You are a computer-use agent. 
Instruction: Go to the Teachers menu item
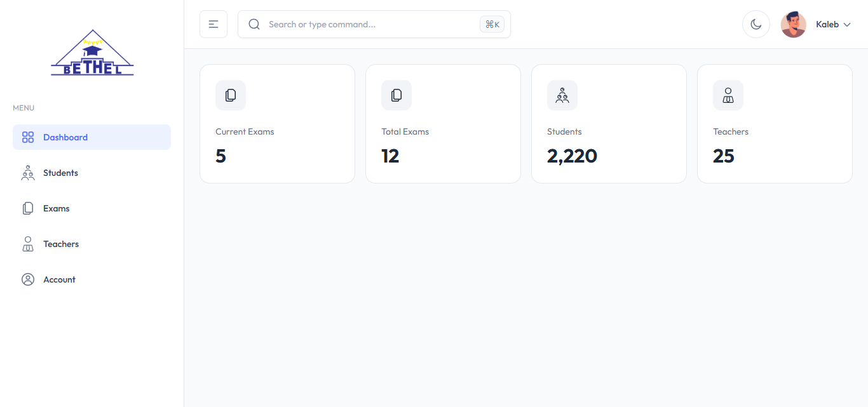click(x=61, y=244)
